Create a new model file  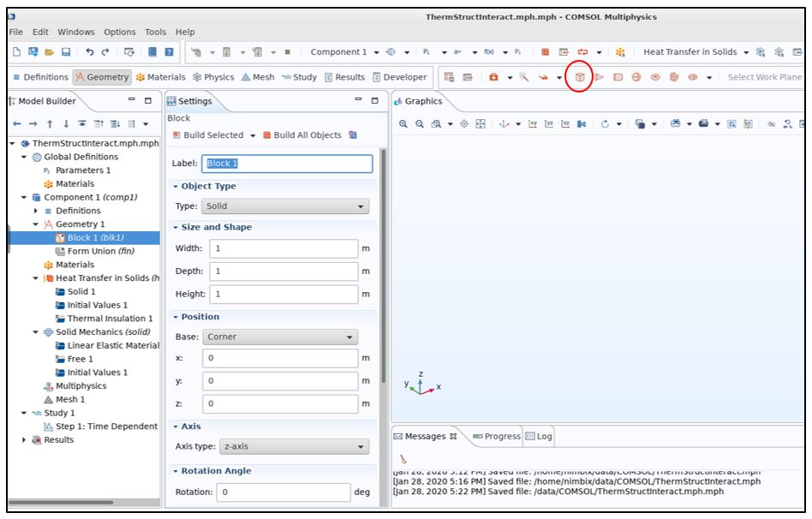(x=16, y=51)
